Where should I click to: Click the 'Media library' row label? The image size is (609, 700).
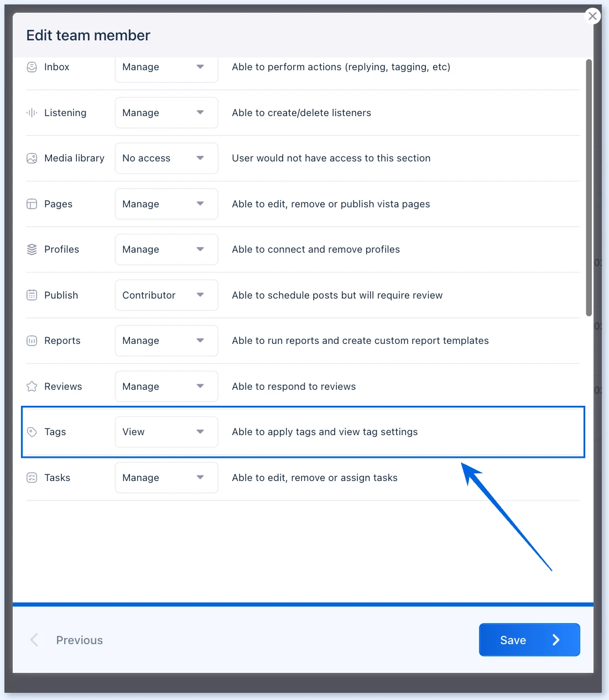pyautogui.click(x=74, y=158)
